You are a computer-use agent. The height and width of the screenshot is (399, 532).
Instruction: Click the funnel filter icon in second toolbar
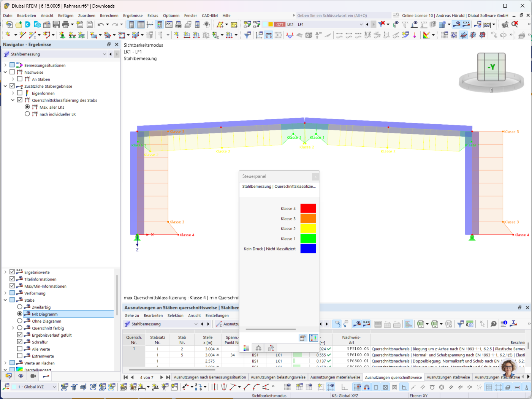[x=247, y=35]
